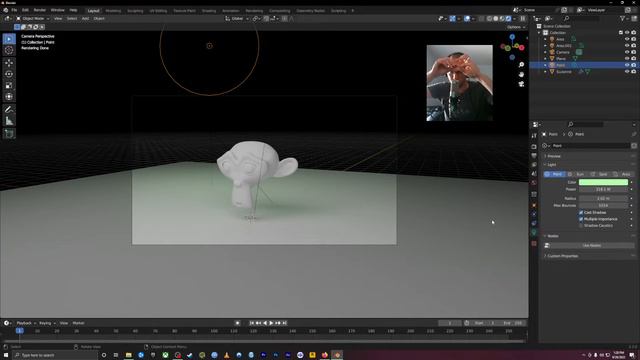Activate the Transform tool
The height and width of the screenshot is (360, 640).
tap(9, 97)
